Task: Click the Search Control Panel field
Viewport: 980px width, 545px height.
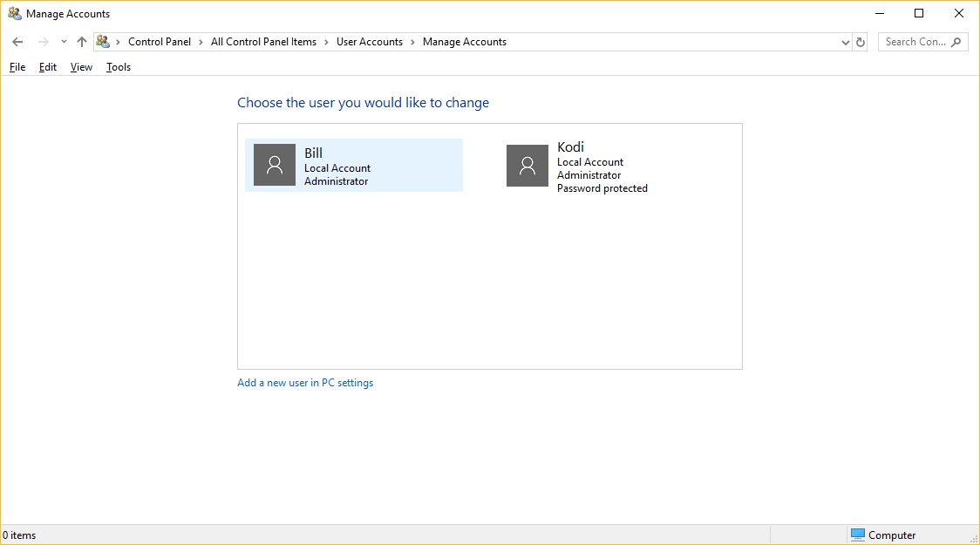Action: 914,42
